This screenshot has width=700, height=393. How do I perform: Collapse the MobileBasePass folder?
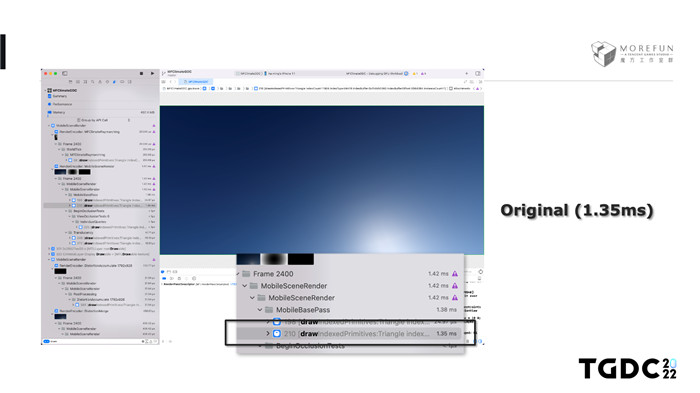[x=260, y=309]
